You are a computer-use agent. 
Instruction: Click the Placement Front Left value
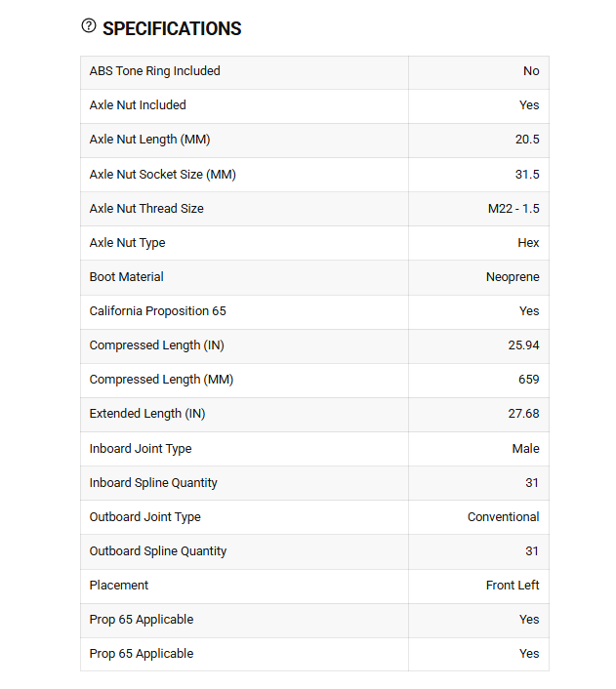tap(513, 586)
